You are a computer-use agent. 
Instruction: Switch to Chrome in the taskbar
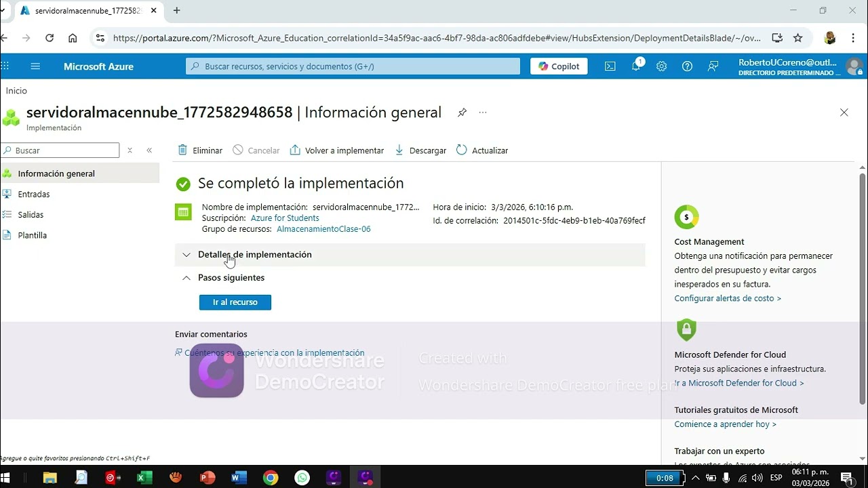point(271,478)
